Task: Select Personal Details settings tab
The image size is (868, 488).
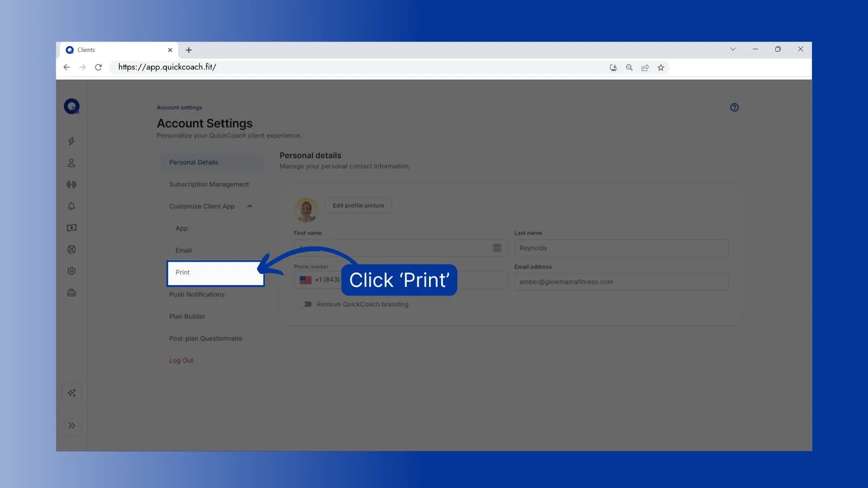Action: pyautogui.click(x=212, y=162)
